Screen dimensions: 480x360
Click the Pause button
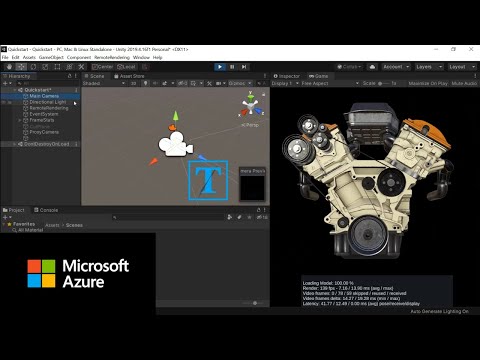click(x=232, y=67)
